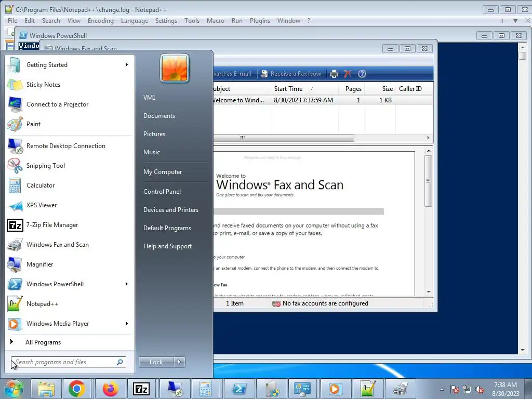Click the print icon in Fax toolbar
This screenshot has width=532, height=399.
[x=334, y=74]
